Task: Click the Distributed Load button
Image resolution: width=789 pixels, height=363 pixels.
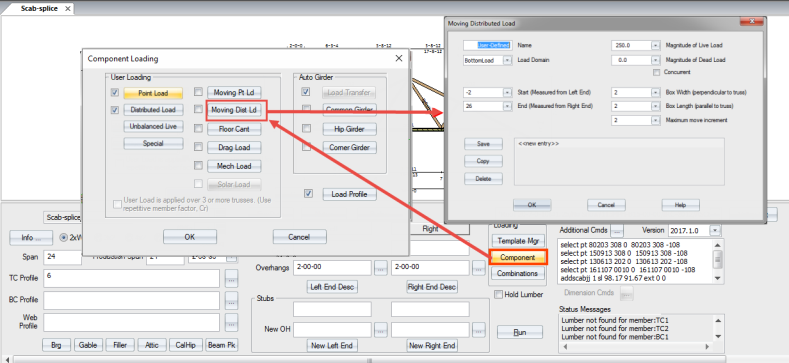Action: click(153, 110)
